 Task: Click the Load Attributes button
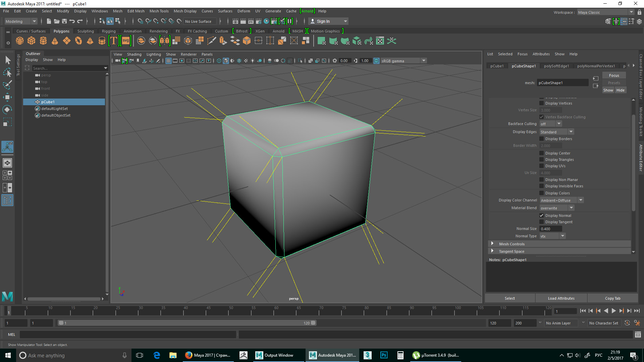pos(561,298)
